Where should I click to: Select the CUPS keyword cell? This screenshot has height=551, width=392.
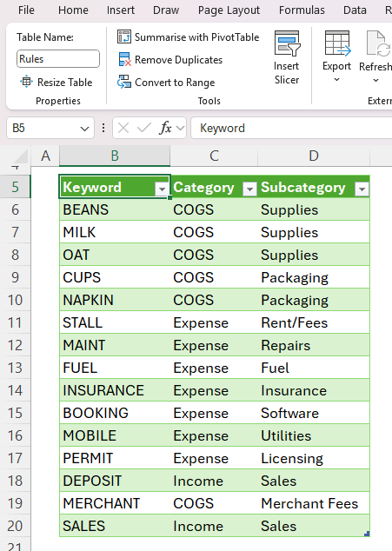[115, 277]
